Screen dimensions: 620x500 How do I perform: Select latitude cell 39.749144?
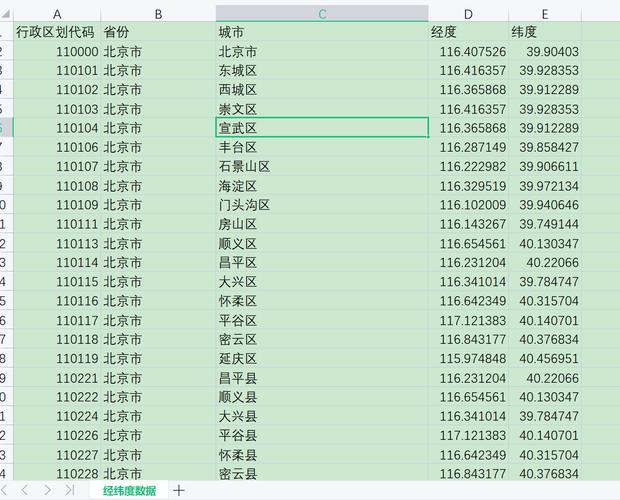coord(545,224)
